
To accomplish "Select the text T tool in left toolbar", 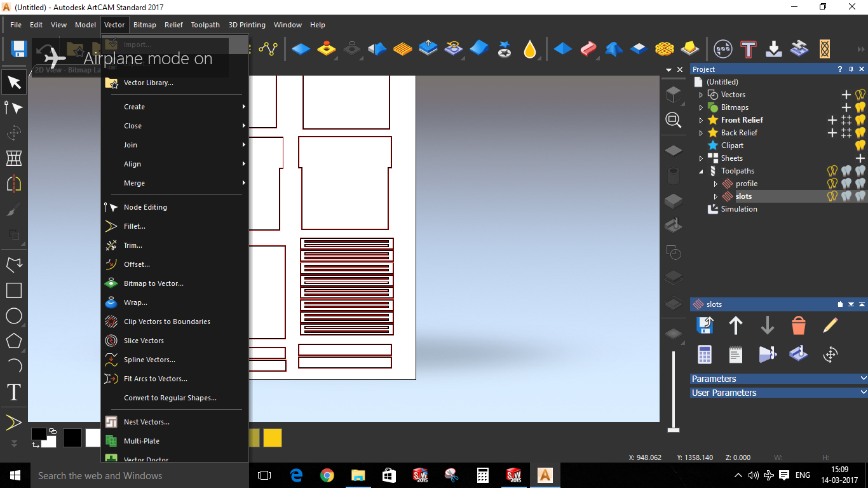I will tap(14, 392).
